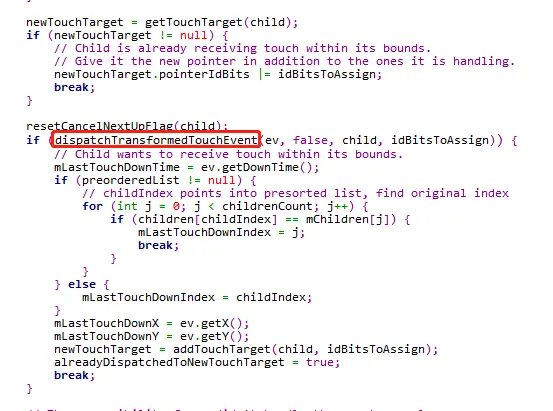Click getTouchTarget call in first line
Viewport: 553px width, 411px height.
(x=194, y=22)
